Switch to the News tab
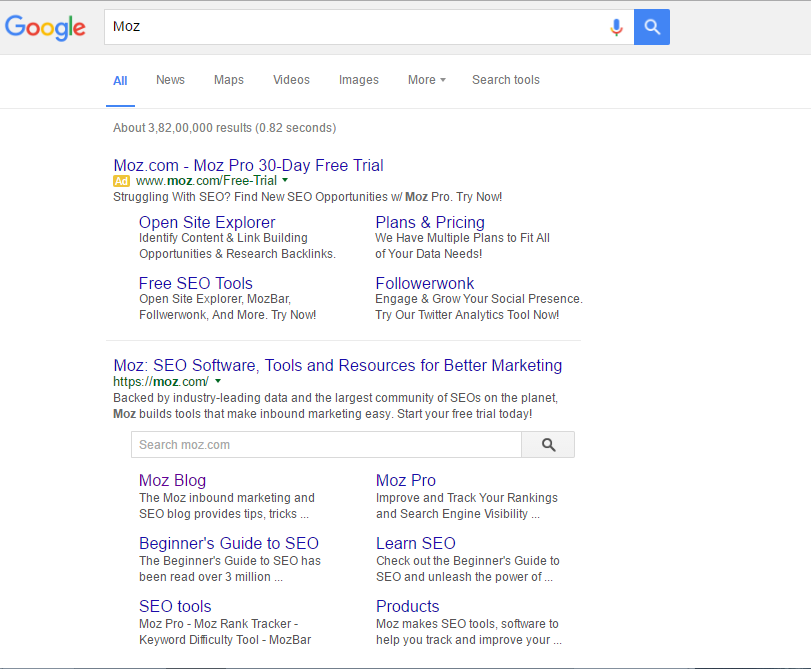Screen dimensions: 811x669 click(170, 80)
